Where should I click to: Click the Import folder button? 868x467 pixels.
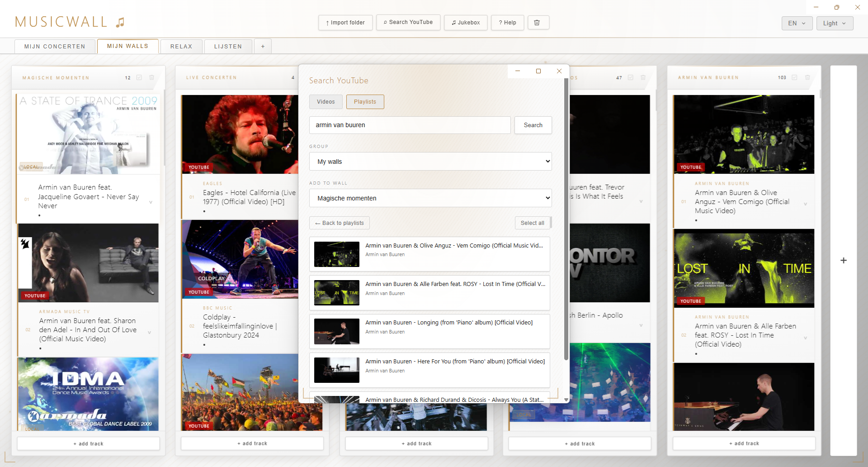345,23
